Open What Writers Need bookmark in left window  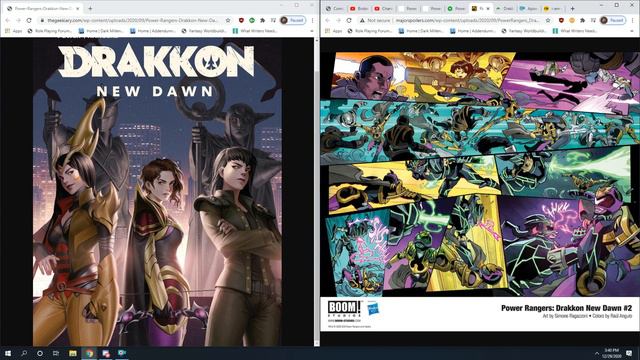pyautogui.click(x=255, y=31)
